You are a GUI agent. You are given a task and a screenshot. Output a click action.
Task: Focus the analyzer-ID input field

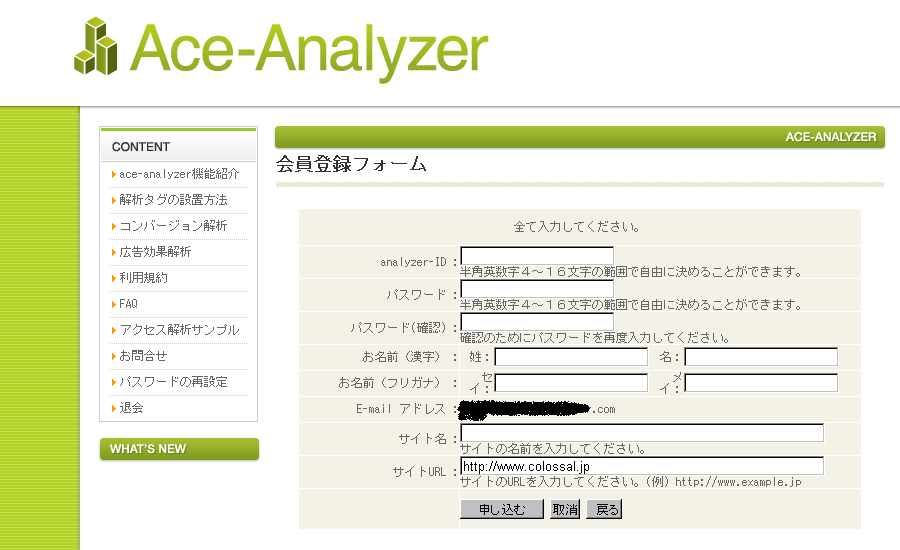point(537,255)
